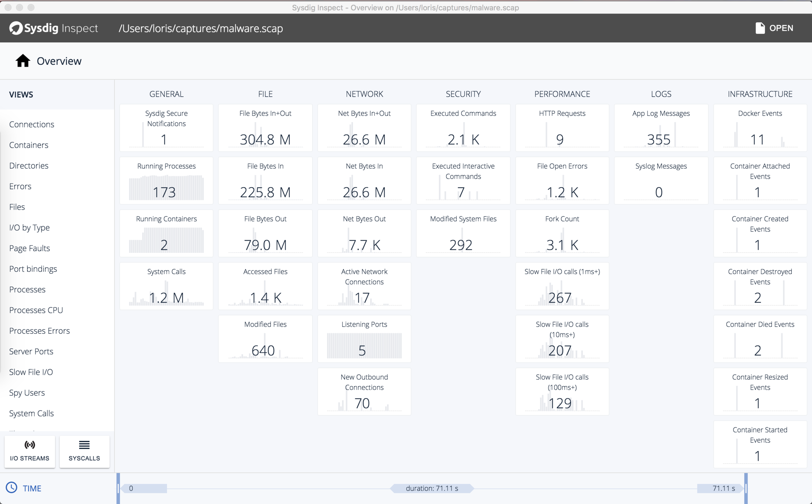Screen dimensions: 812x504
Task: Open the HTTP Requests tile
Action: (562, 128)
